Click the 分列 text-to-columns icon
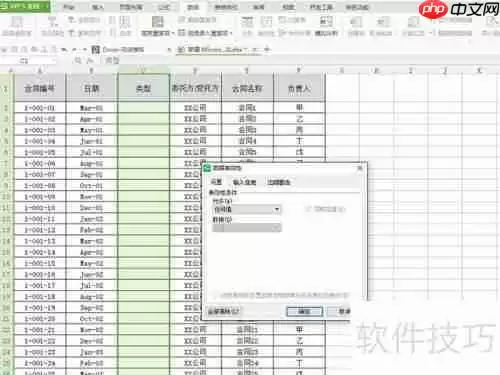The height and width of the screenshot is (375, 500). tap(247, 22)
